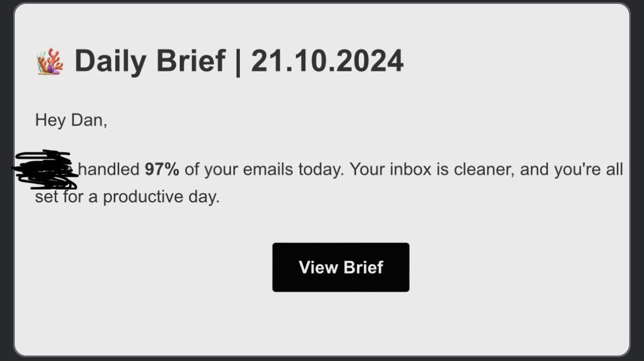Click the word Brief in the heading

(191, 61)
